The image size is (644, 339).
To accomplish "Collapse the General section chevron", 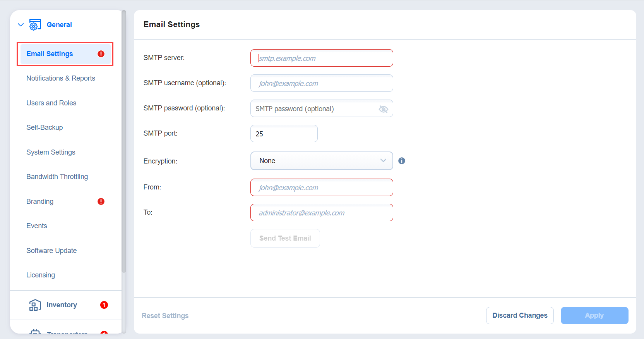I will (x=21, y=25).
